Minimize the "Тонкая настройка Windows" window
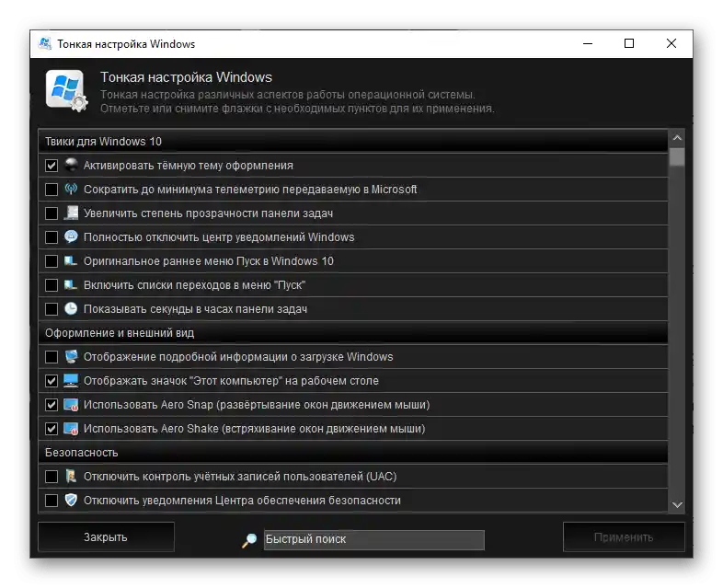Screen dimensions: 723x588 (x=588, y=44)
